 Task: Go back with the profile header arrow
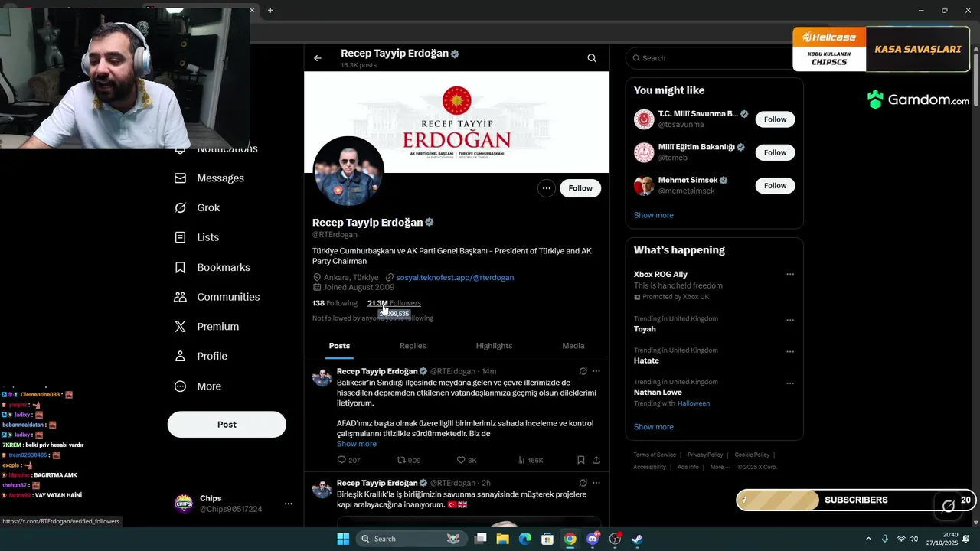pyautogui.click(x=318, y=58)
